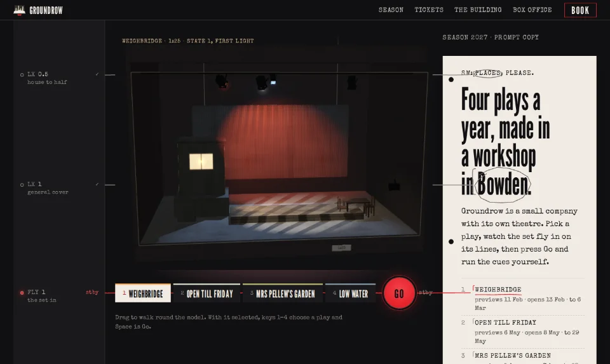
Task: Choose the Mrs Pellew's Garden tab
Action: [x=282, y=293]
